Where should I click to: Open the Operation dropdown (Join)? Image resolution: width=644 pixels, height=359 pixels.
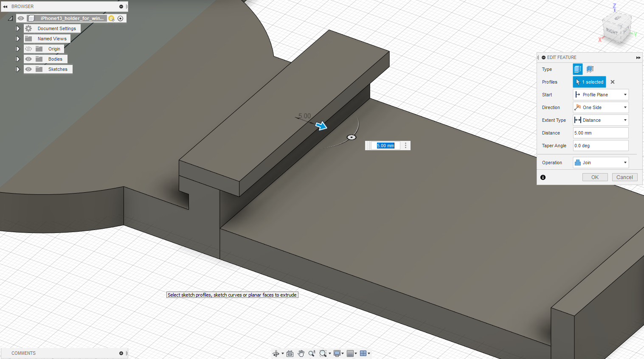(601, 163)
